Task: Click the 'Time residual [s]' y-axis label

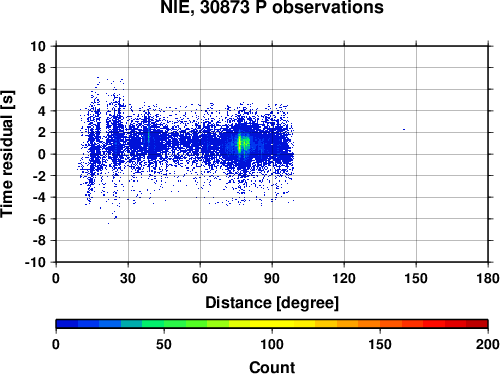Action: (x=7, y=154)
